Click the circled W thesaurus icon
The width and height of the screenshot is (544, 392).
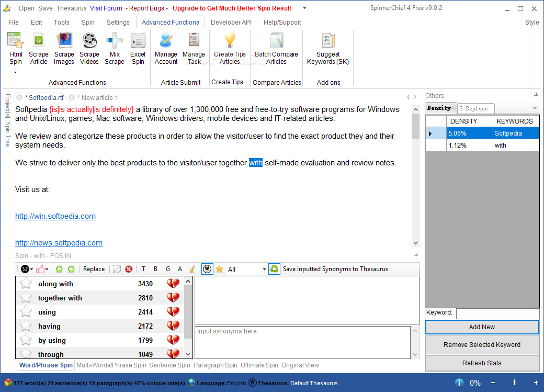point(207,269)
